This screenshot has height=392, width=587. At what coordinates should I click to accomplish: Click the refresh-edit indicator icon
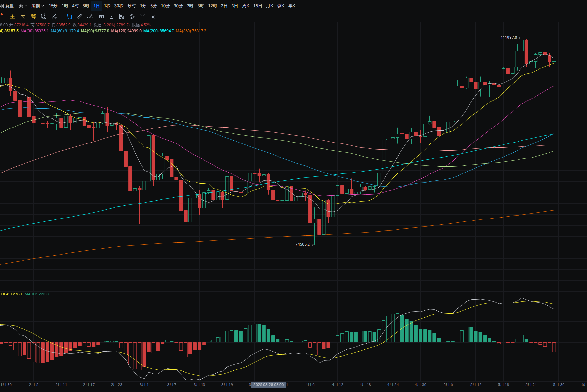tap(44, 16)
